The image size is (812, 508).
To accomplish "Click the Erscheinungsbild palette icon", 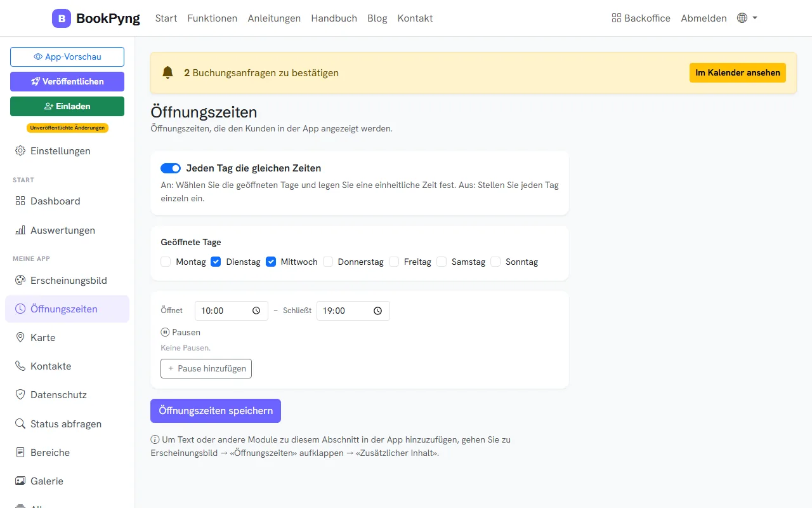I will [x=20, y=281].
